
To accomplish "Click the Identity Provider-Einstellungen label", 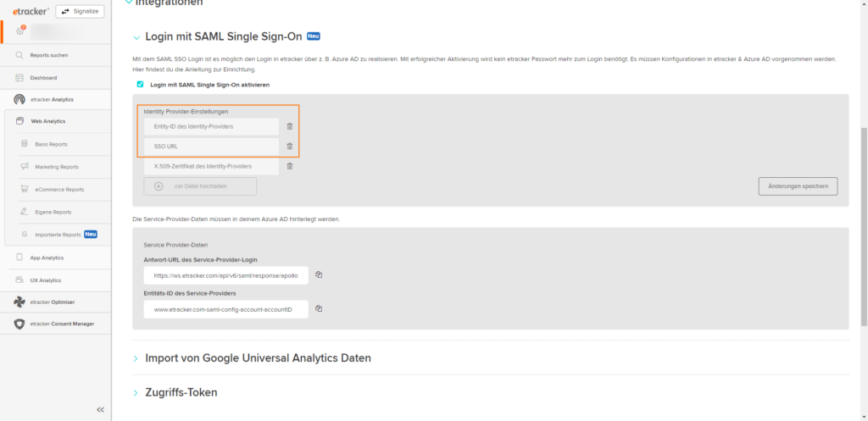I will click(186, 111).
